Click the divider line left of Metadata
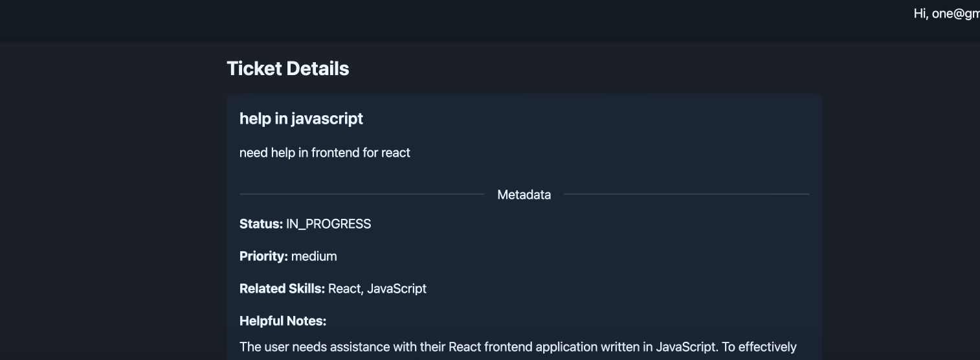 point(361,194)
